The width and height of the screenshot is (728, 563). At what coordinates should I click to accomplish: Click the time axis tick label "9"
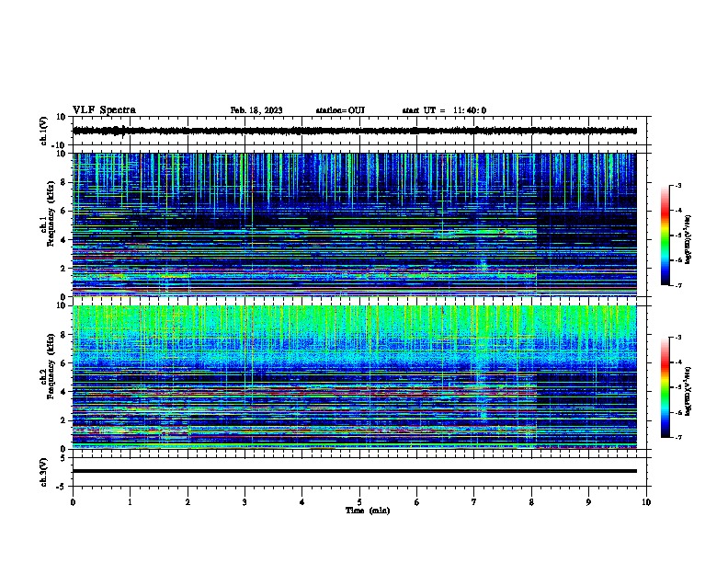point(588,502)
